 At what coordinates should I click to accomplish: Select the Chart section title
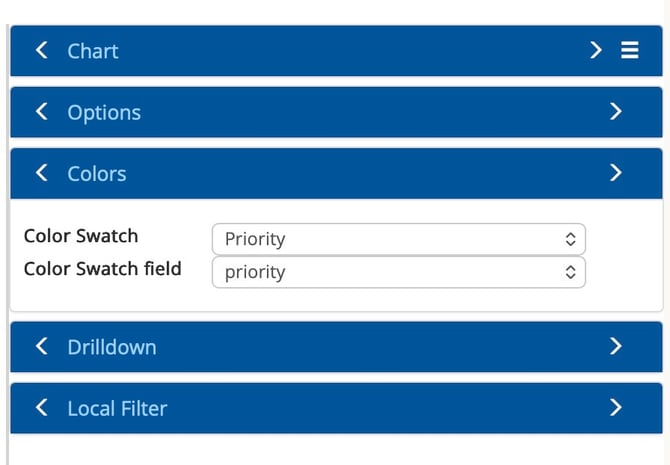click(x=93, y=51)
